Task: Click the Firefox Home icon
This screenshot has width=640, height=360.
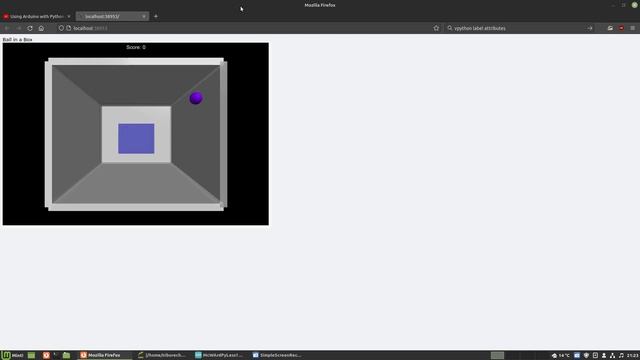Action: click(41, 28)
